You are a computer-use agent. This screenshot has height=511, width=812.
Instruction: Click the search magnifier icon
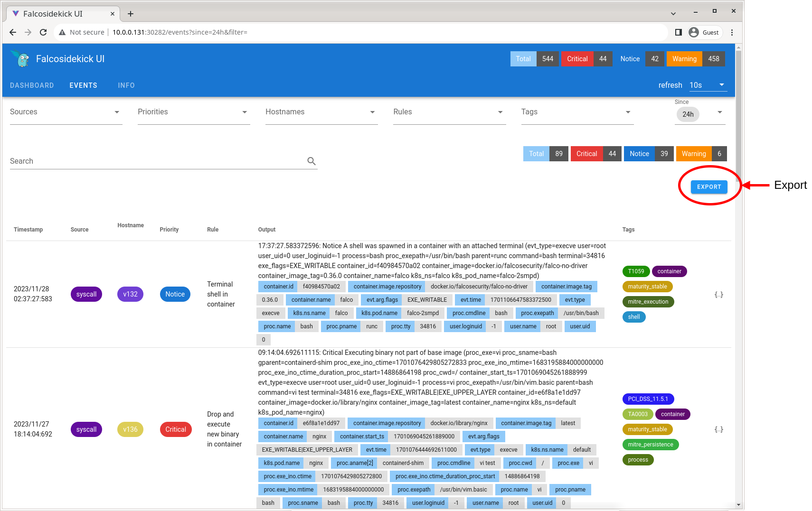click(312, 161)
